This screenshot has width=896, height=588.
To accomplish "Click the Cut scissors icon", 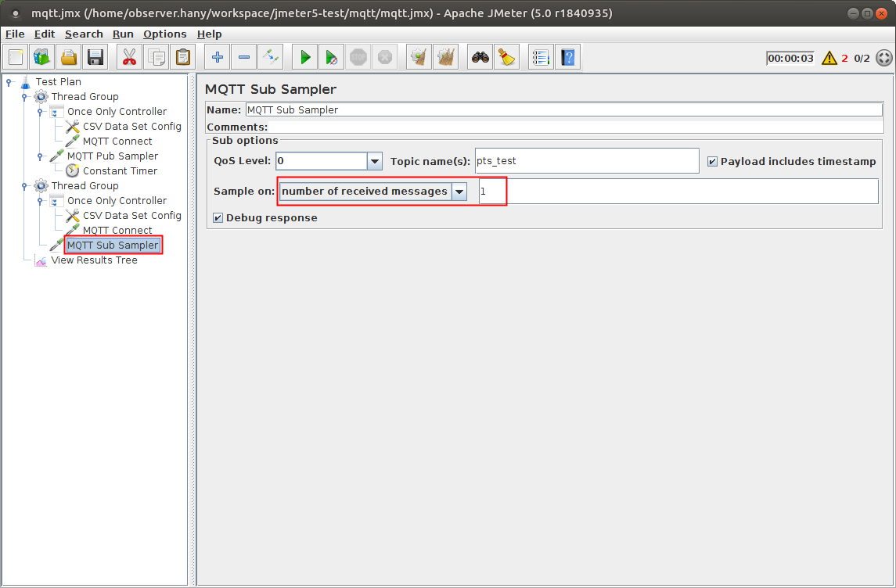I will tap(130, 57).
